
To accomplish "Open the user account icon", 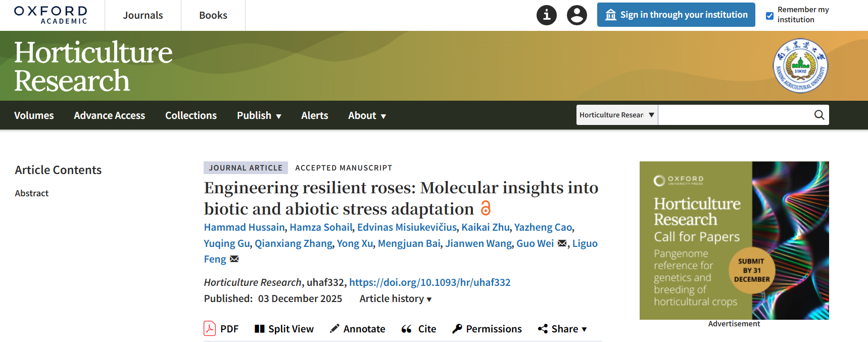I will (576, 15).
